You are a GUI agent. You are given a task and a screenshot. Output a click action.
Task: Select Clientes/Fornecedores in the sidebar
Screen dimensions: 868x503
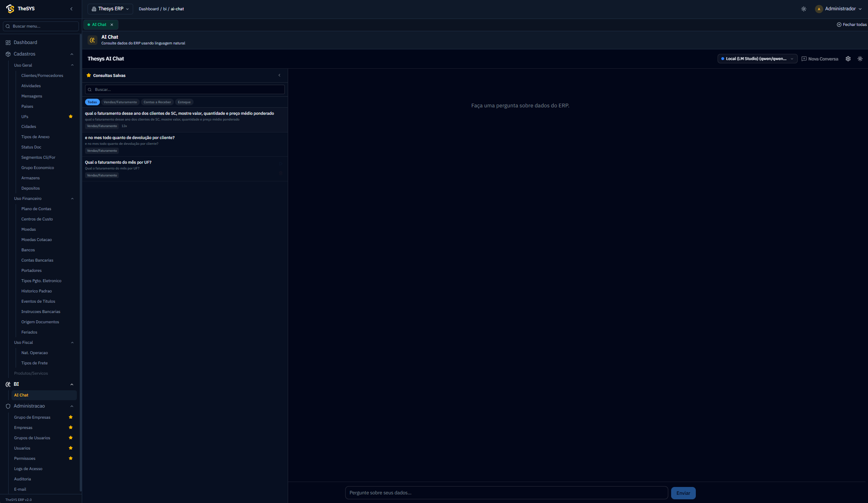tap(42, 75)
